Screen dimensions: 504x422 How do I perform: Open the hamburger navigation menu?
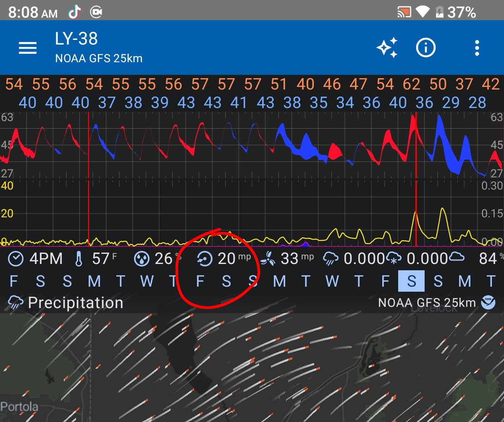28,48
